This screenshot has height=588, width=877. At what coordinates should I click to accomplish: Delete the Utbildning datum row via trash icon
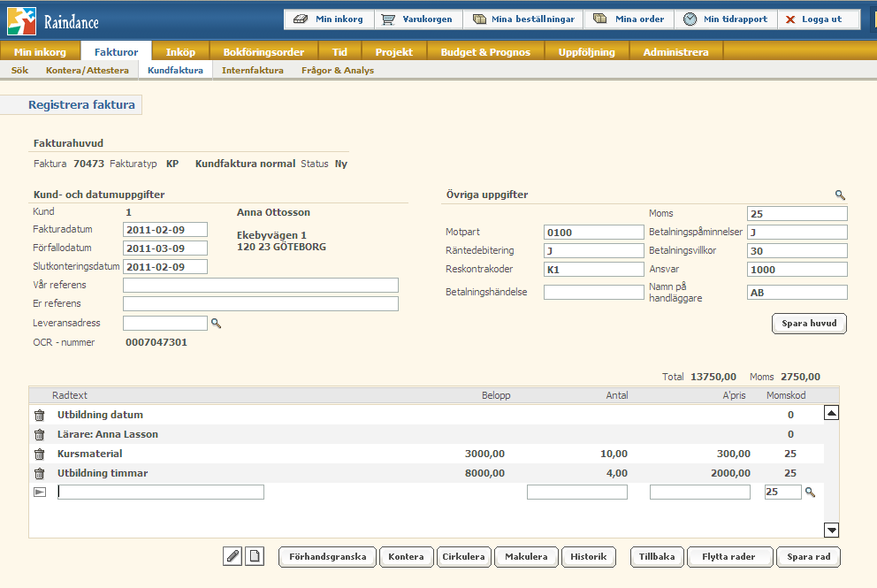click(39, 415)
